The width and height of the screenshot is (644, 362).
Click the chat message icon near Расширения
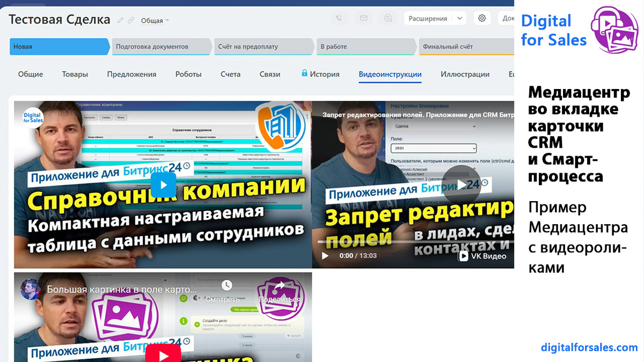pyautogui.click(x=387, y=18)
